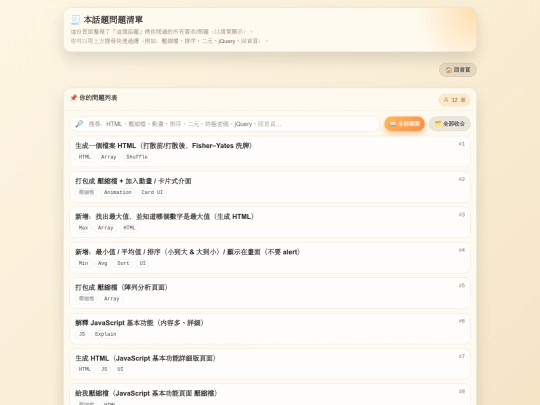The image size is (540, 405).
Task: Open question 新增:最小值 / 平均值 / 排序
Action: point(270,258)
